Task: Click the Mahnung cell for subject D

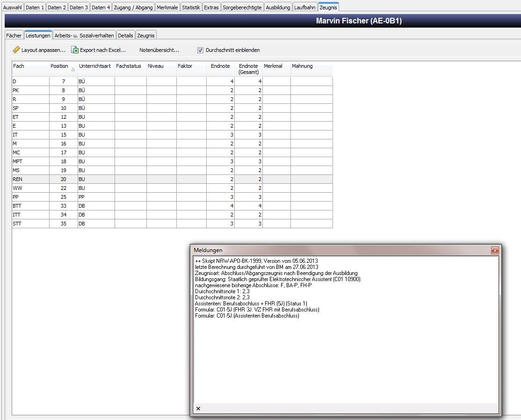Action: (311, 81)
